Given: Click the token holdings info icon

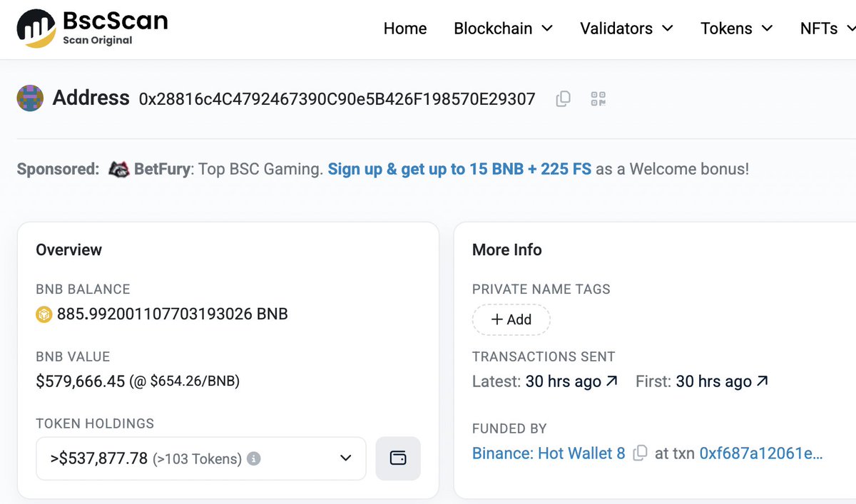Looking at the screenshot, I should (254, 458).
